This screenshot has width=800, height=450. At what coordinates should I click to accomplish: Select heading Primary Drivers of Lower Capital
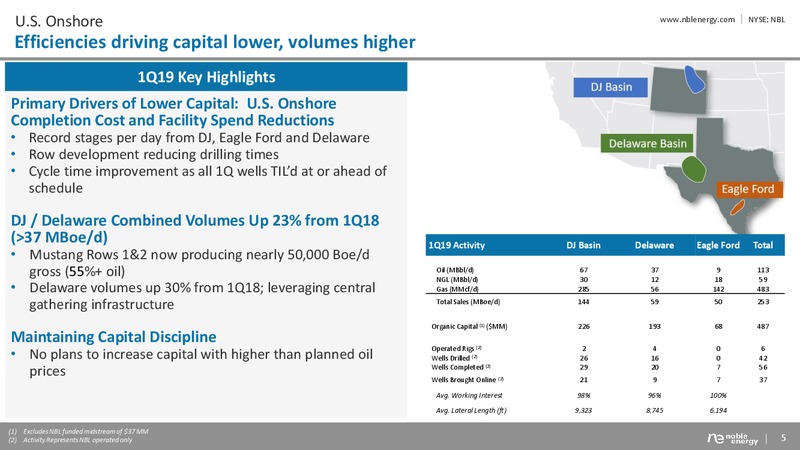coord(173,112)
